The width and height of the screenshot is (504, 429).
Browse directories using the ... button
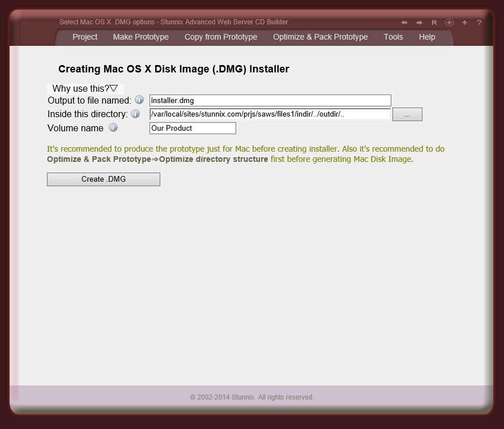click(407, 114)
